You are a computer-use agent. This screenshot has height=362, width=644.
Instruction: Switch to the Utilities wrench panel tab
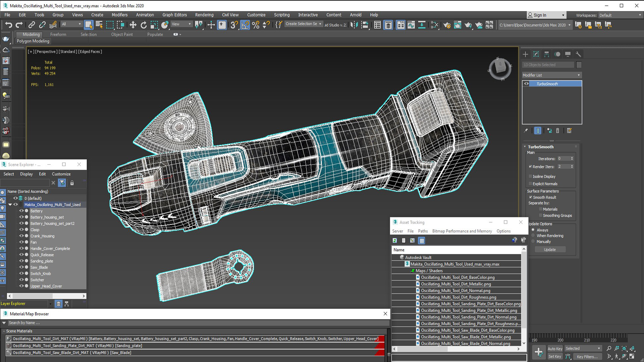click(x=578, y=54)
